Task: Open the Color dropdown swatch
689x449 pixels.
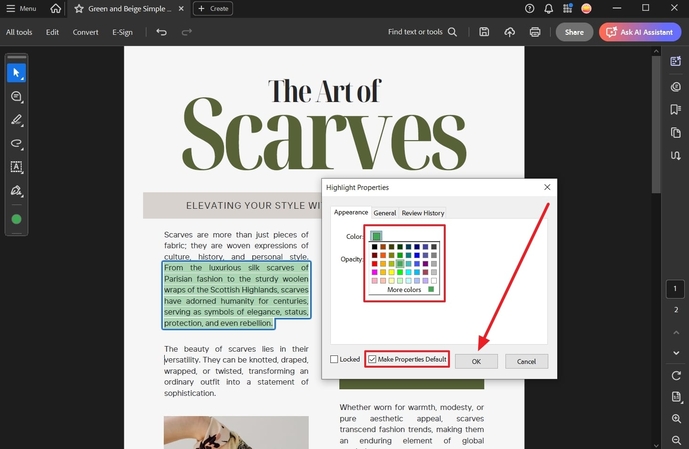Action: click(x=377, y=236)
